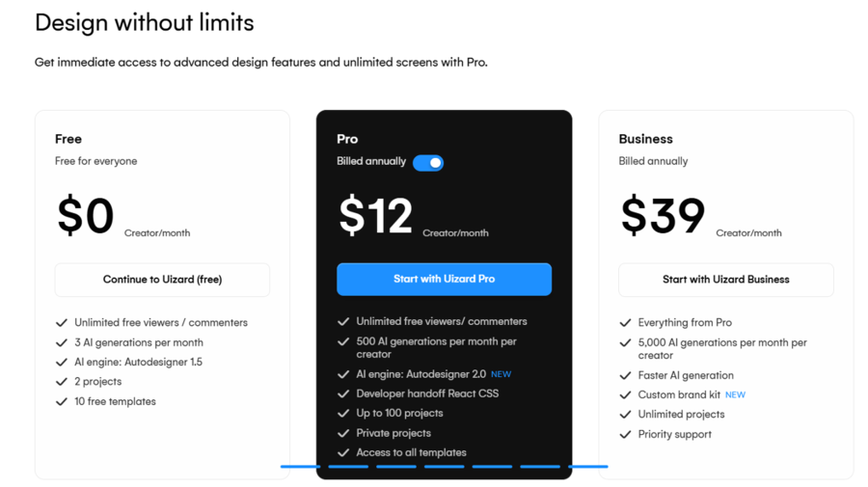Click NEW badge beside Autodesigner 2.0
This screenshot has height=487, width=868.
pyautogui.click(x=501, y=375)
